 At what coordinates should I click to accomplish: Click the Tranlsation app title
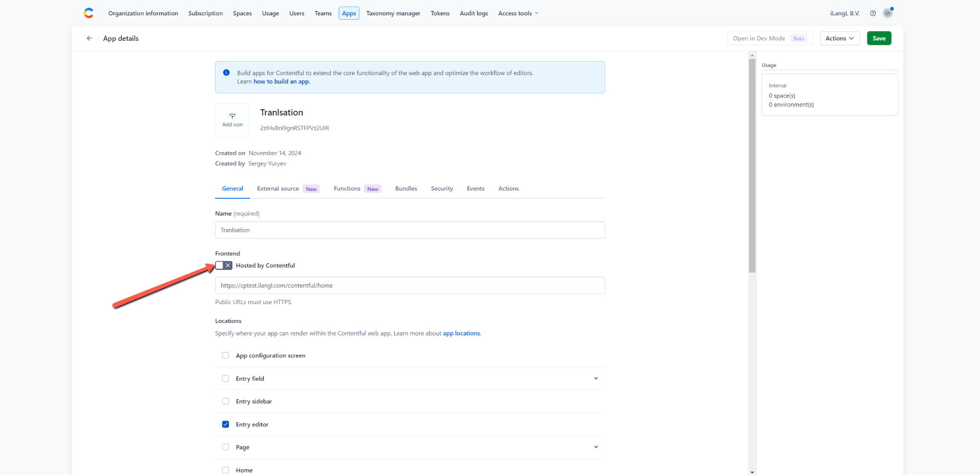[281, 113]
